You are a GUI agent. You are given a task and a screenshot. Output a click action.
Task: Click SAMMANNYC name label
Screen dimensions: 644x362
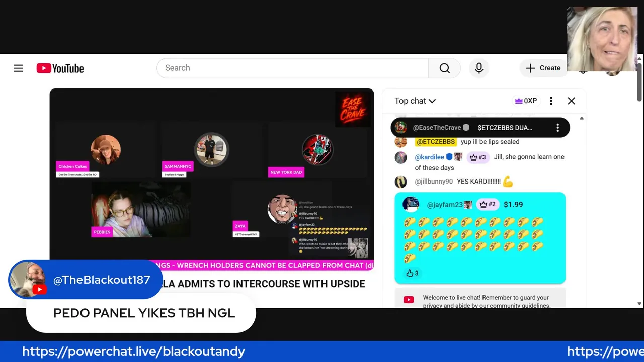[x=178, y=166]
